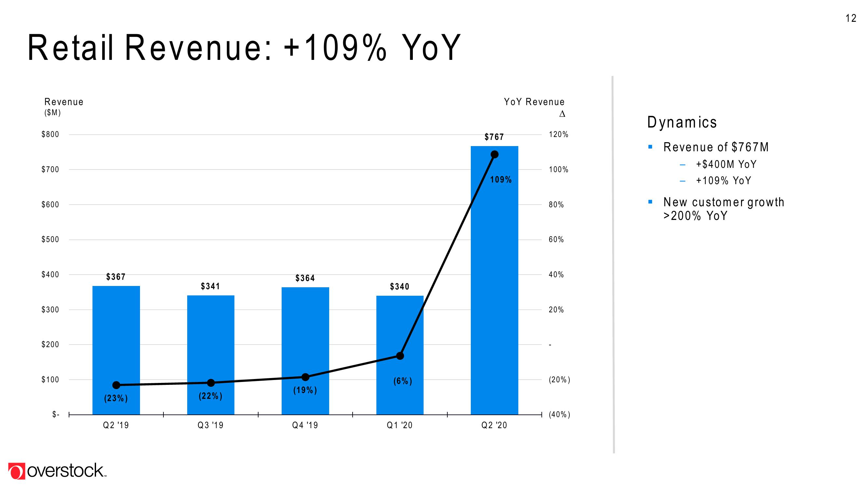Click the line marker above the (22%) label
Image resolution: width=868 pixels, height=488 pixels.
point(211,383)
